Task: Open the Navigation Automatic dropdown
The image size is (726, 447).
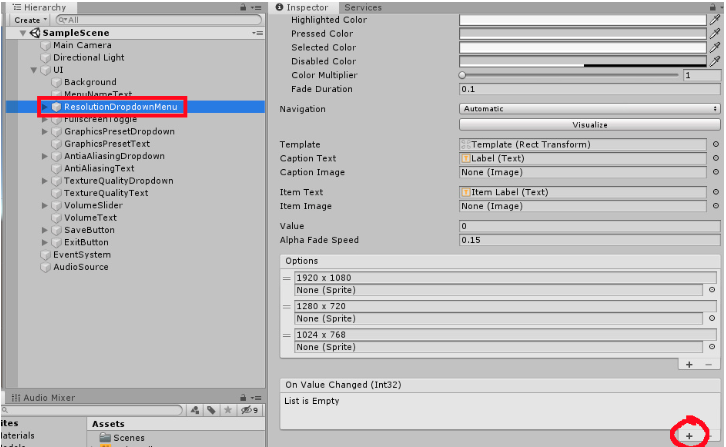Action: tap(590, 109)
